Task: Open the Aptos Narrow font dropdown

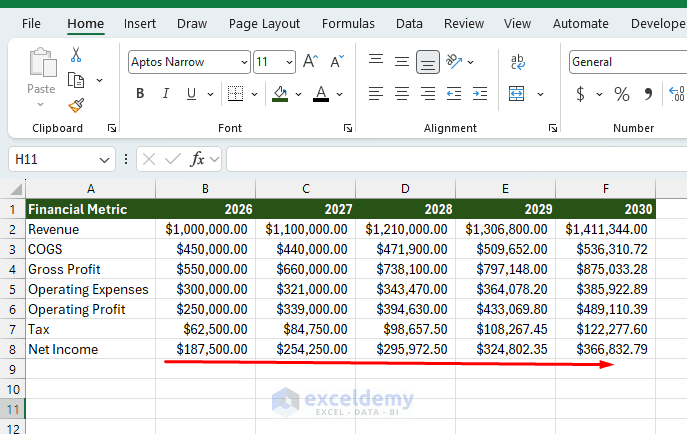Action: pos(244,62)
